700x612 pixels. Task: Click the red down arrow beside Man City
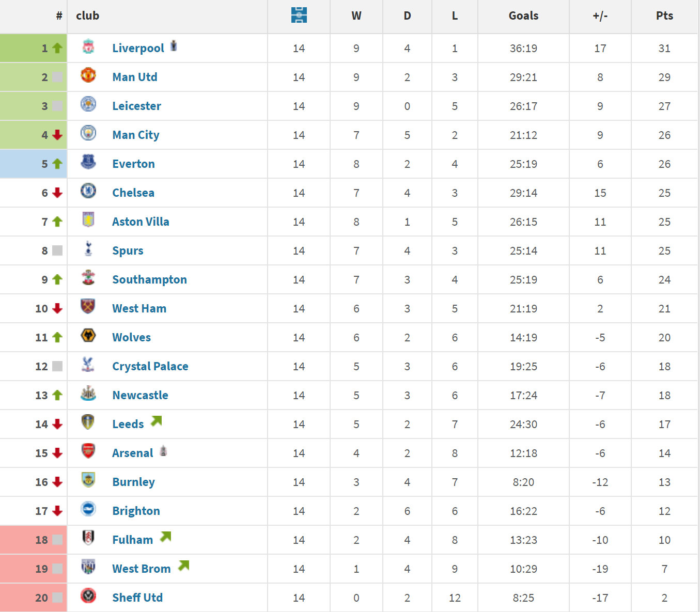tap(57, 135)
